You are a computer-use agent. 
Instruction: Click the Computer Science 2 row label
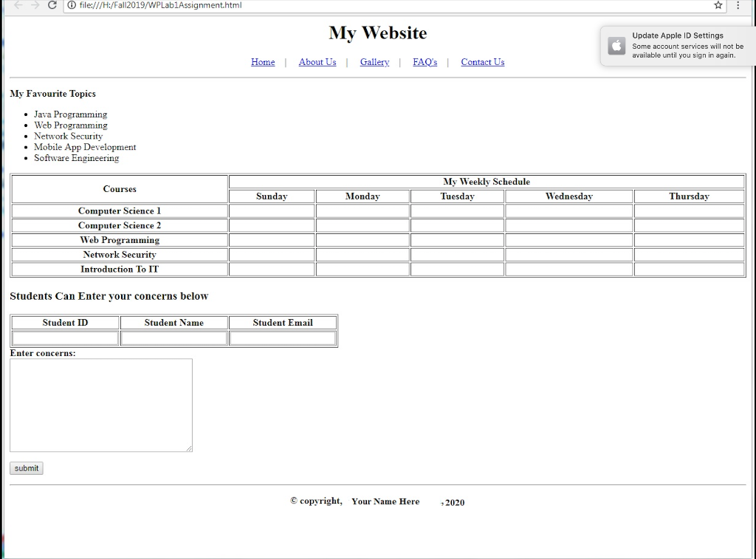(120, 225)
